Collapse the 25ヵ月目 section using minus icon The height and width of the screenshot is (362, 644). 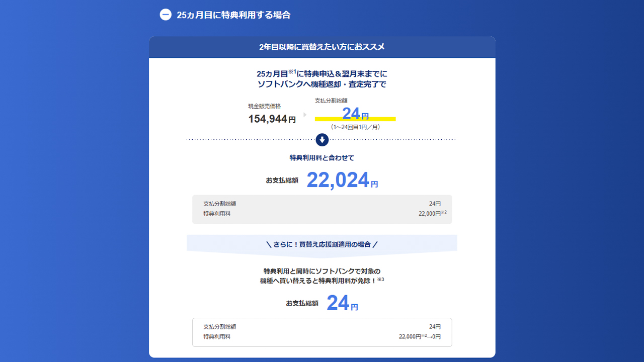[166, 15]
